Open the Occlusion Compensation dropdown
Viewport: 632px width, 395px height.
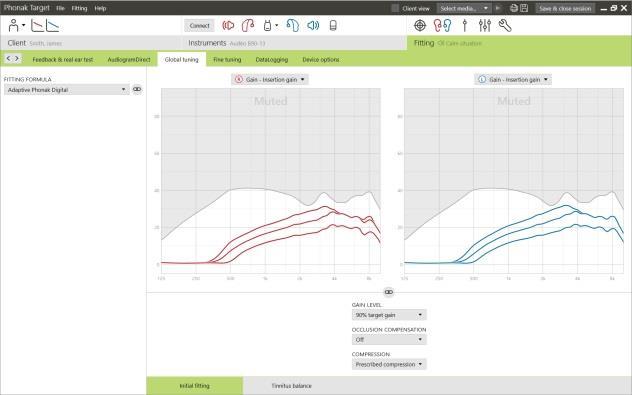(389, 339)
